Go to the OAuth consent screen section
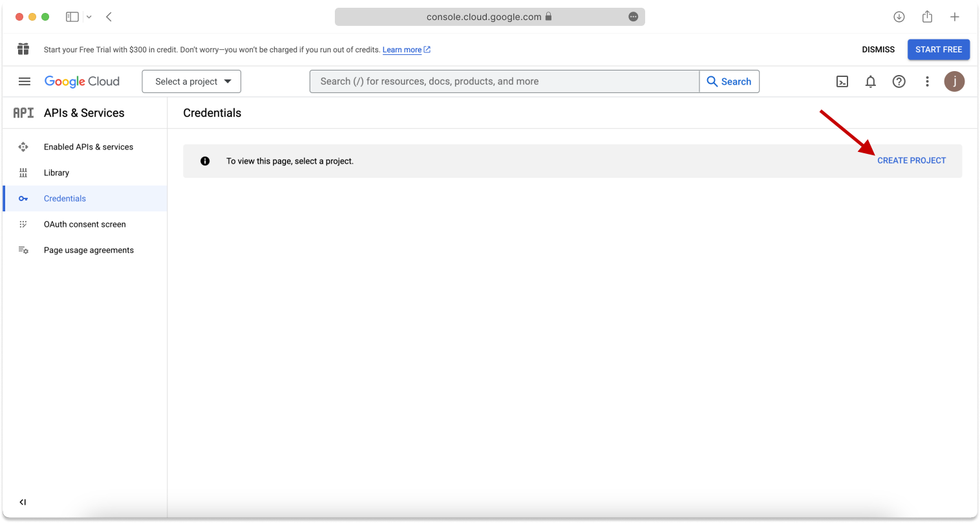The width and height of the screenshot is (980, 523). pyautogui.click(x=85, y=224)
